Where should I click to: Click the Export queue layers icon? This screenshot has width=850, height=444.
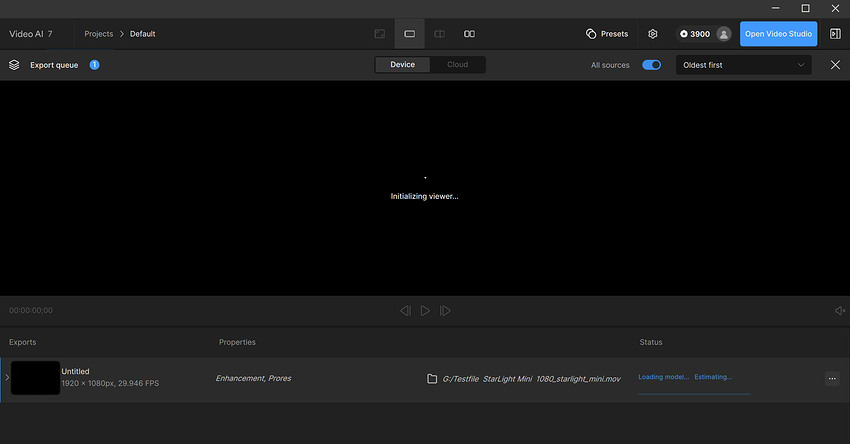pos(14,65)
